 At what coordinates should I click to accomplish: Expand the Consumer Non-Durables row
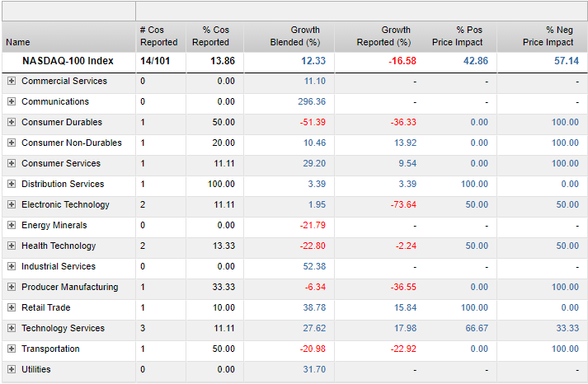point(12,143)
